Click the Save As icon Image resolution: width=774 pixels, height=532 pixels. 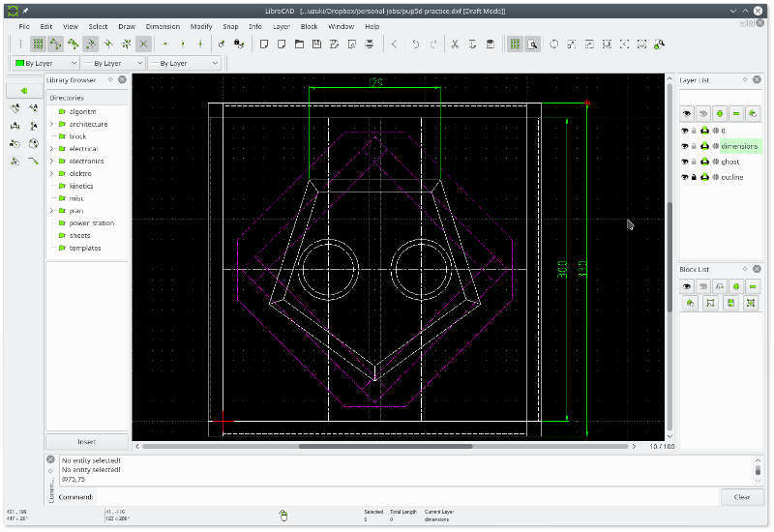point(334,44)
